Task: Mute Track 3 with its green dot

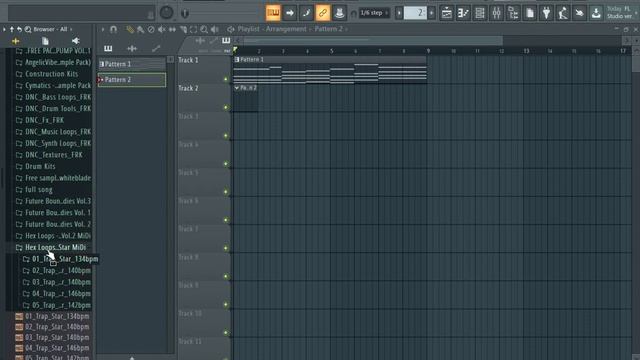Action: click(226, 136)
